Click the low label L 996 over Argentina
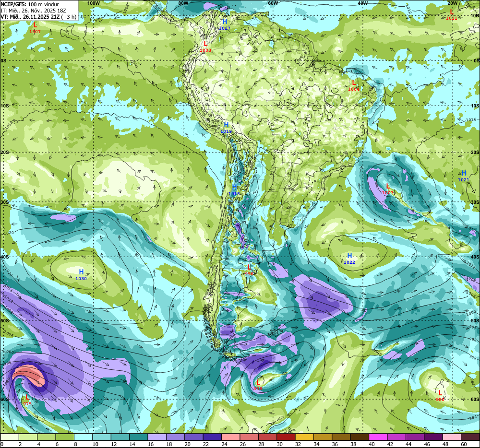The image size is (480, 448). pos(249,270)
